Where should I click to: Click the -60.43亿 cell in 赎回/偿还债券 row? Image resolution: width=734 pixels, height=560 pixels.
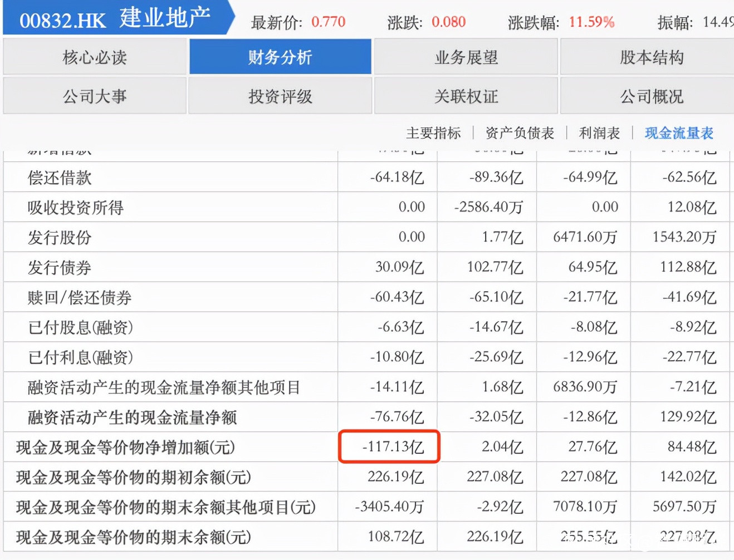397,298
